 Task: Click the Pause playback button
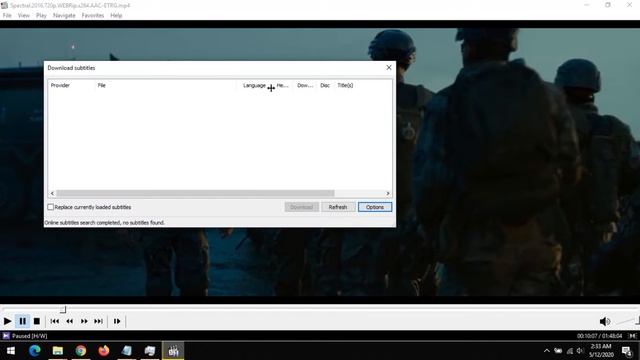[x=22, y=321]
